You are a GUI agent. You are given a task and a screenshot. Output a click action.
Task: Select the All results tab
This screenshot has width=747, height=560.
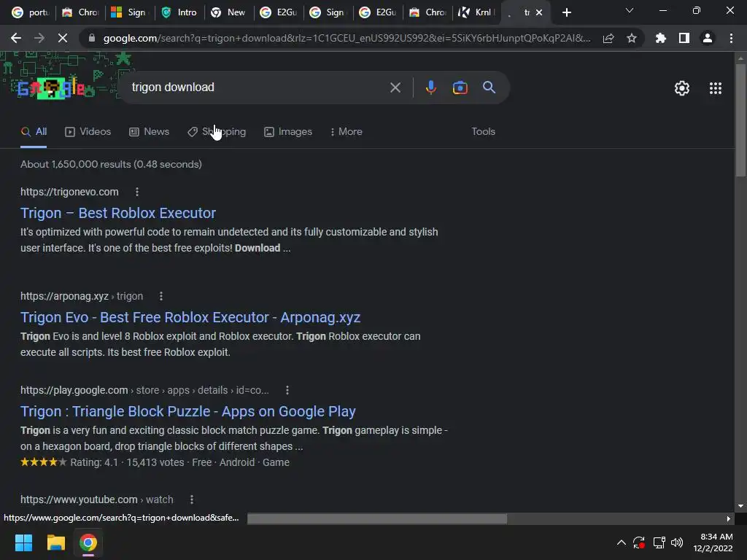tap(34, 132)
